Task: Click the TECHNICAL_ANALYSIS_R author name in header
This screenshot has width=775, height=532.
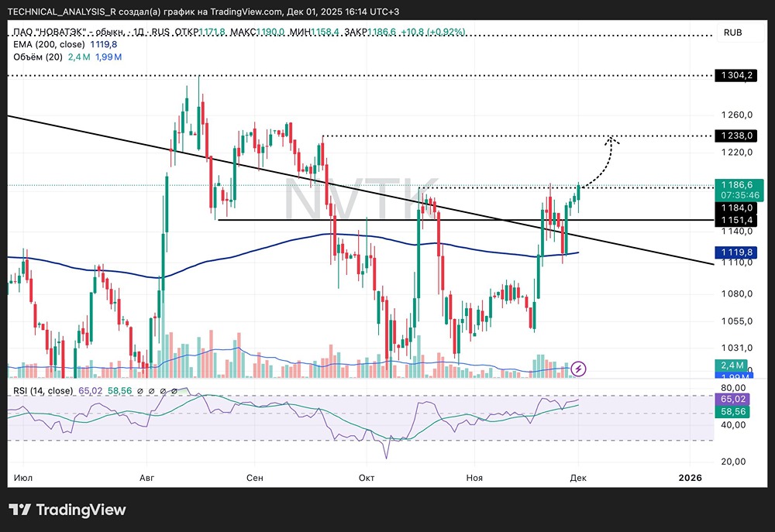Action: pos(62,12)
